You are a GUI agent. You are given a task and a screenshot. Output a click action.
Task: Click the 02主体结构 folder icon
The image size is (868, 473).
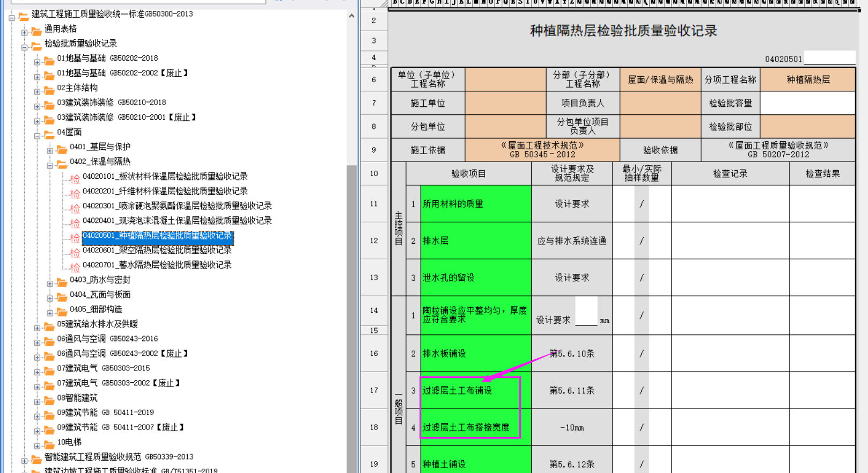(x=49, y=90)
